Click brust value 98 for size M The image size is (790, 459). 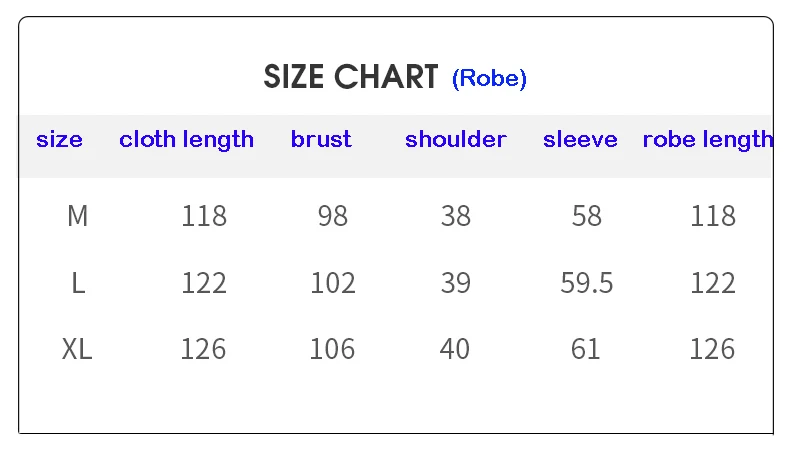(332, 216)
